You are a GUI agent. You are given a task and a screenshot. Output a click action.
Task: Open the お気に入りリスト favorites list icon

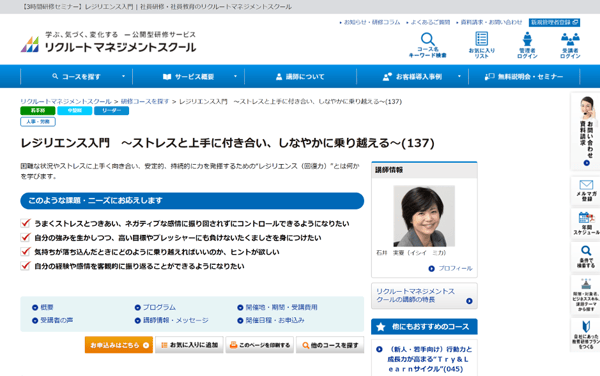pos(481,39)
